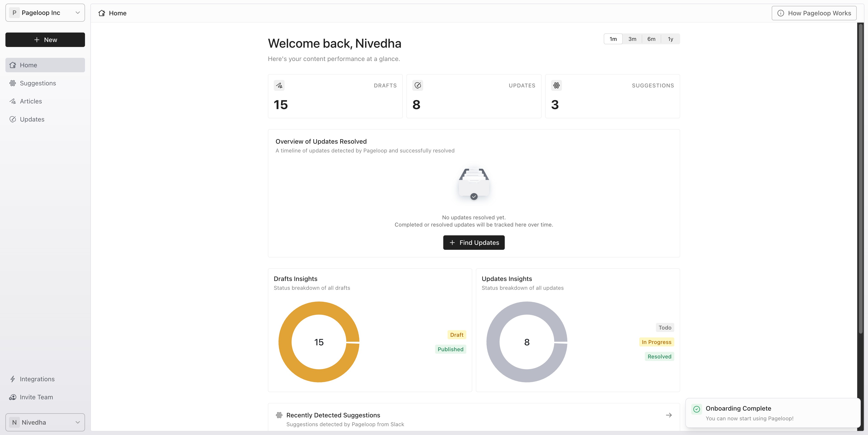Click the Suggestions card flower icon
The image size is (868, 435).
pyautogui.click(x=556, y=86)
